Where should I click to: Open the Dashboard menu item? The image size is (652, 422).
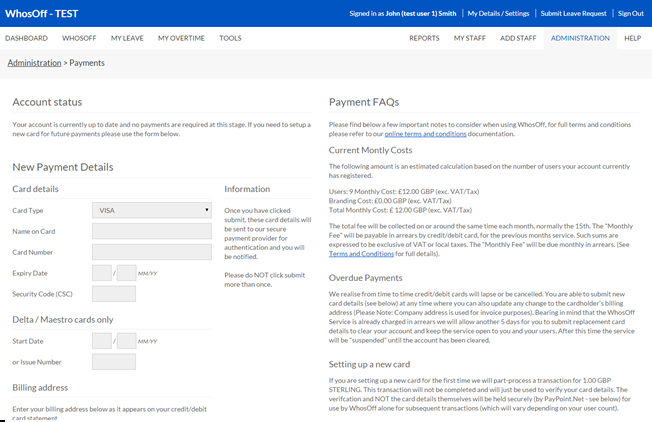click(26, 38)
